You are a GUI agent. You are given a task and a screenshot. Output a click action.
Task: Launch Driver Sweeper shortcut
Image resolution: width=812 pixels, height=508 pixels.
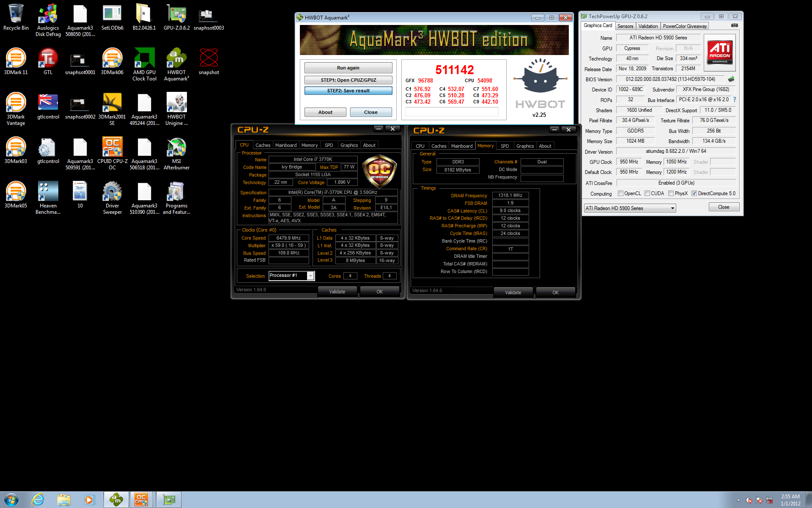coord(112,198)
